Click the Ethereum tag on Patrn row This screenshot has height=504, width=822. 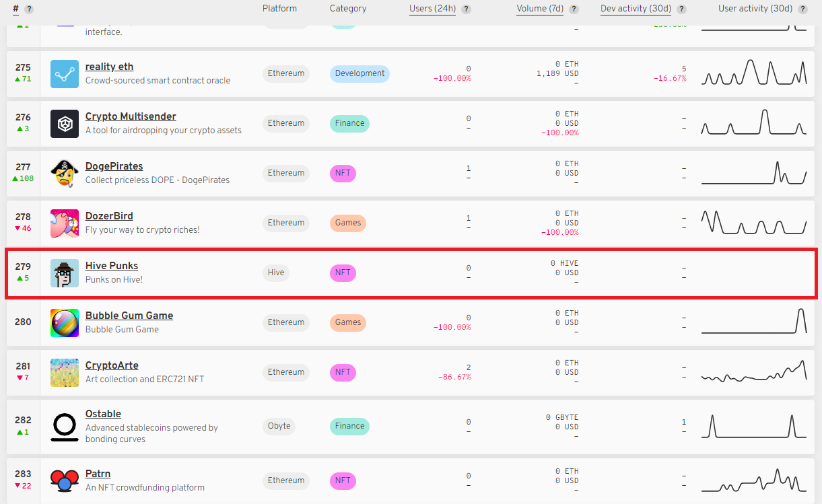tap(286, 480)
